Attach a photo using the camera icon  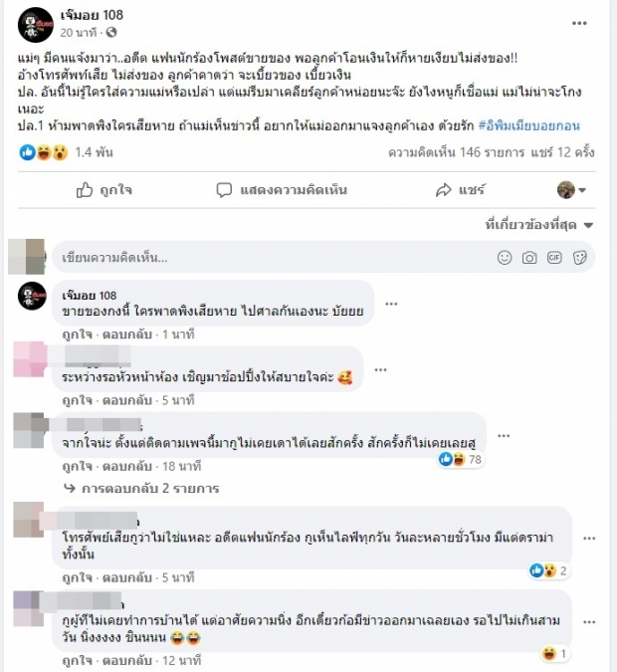coord(529,258)
